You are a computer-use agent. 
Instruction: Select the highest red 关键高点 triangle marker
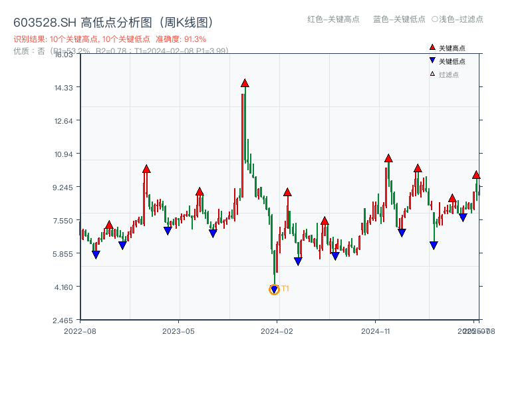(x=245, y=82)
